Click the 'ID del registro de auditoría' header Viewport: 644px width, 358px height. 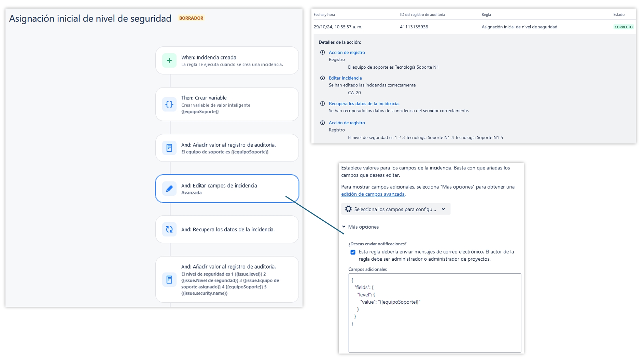tap(422, 15)
